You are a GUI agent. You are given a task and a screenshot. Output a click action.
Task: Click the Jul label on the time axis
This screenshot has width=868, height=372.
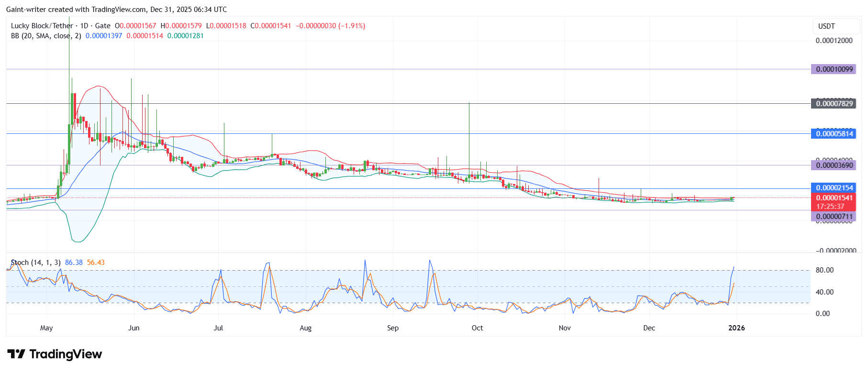pyautogui.click(x=218, y=328)
